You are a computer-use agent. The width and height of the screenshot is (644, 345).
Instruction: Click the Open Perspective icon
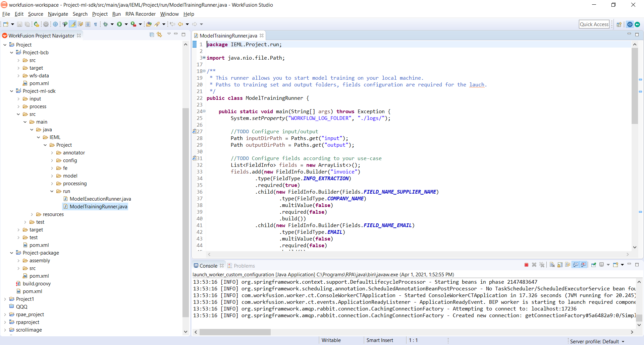coord(619,24)
